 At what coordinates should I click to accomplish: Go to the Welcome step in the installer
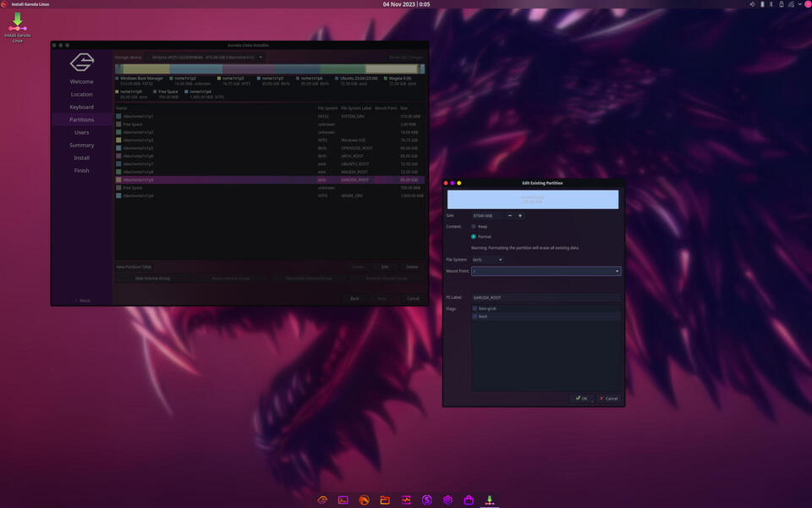point(82,82)
